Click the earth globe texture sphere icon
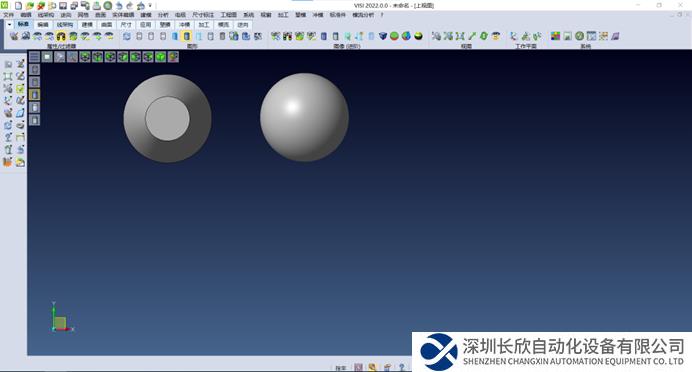 click(x=406, y=36)
